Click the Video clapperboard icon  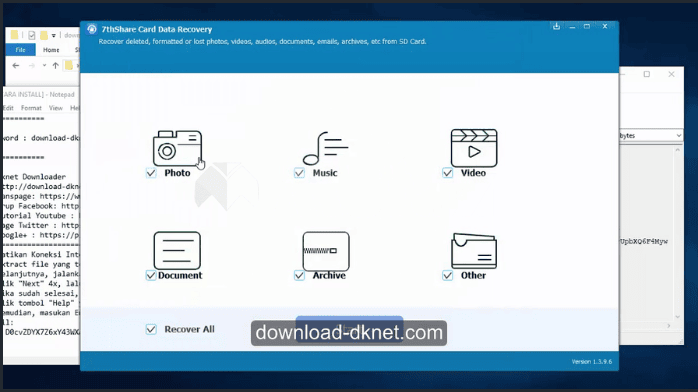tap(474, 148)
